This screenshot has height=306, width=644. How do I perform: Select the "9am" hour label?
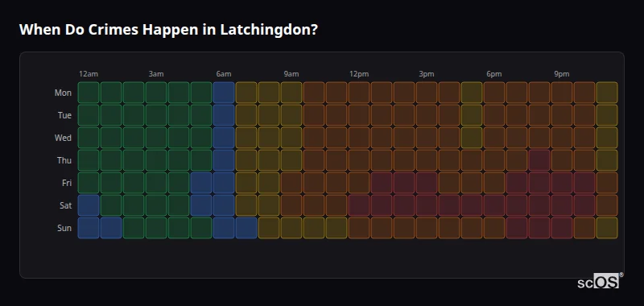pos(291,74)
